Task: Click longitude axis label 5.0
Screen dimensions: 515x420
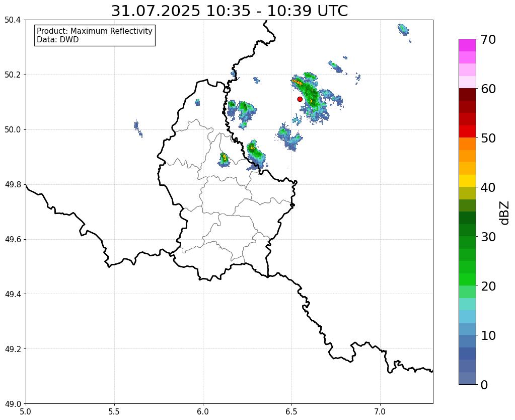Action: pos(26,412)
